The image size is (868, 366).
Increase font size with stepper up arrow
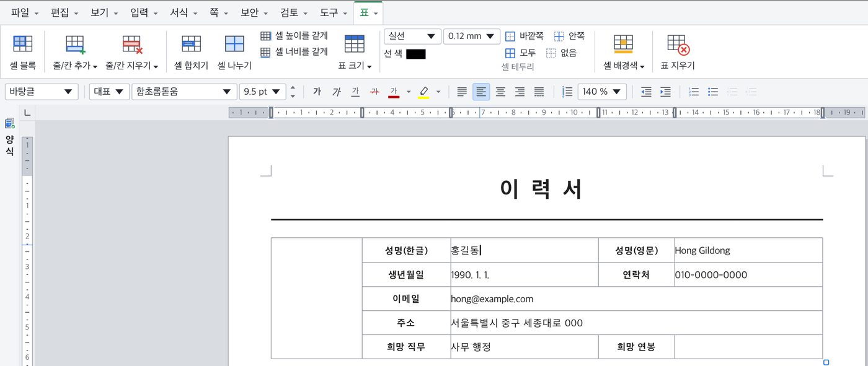point(293,87)
